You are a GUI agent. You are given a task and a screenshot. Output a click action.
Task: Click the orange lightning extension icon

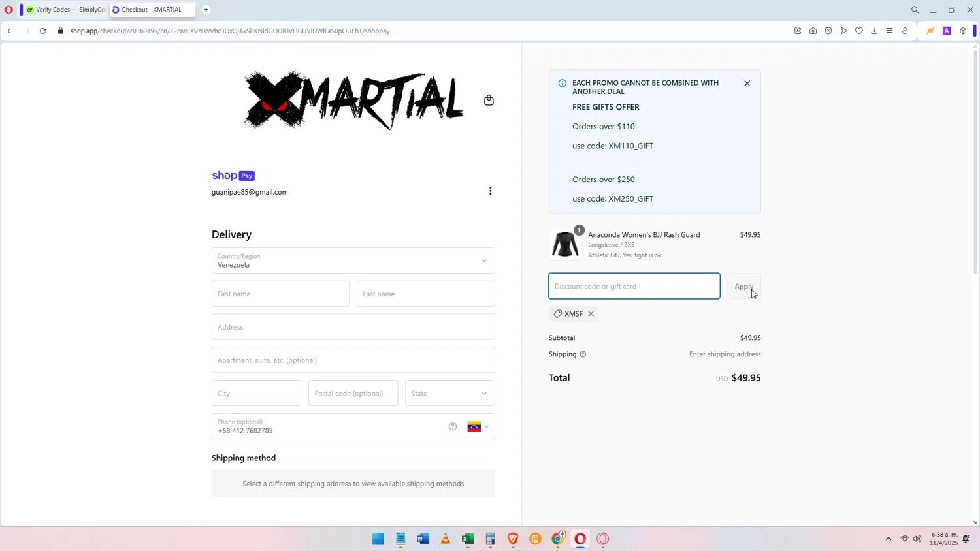coord(930,31)
